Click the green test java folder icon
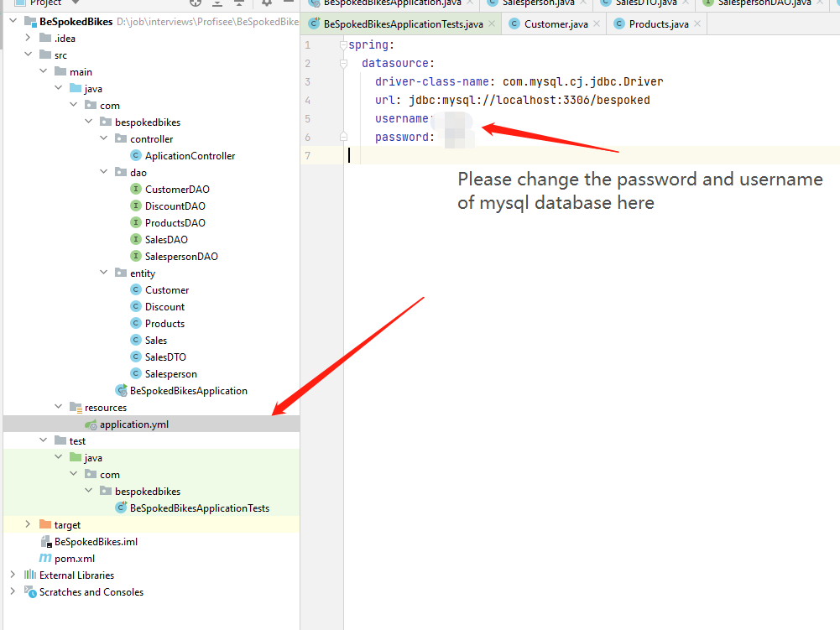The height and width of the screenshot is (630, 840). [76, 457]
